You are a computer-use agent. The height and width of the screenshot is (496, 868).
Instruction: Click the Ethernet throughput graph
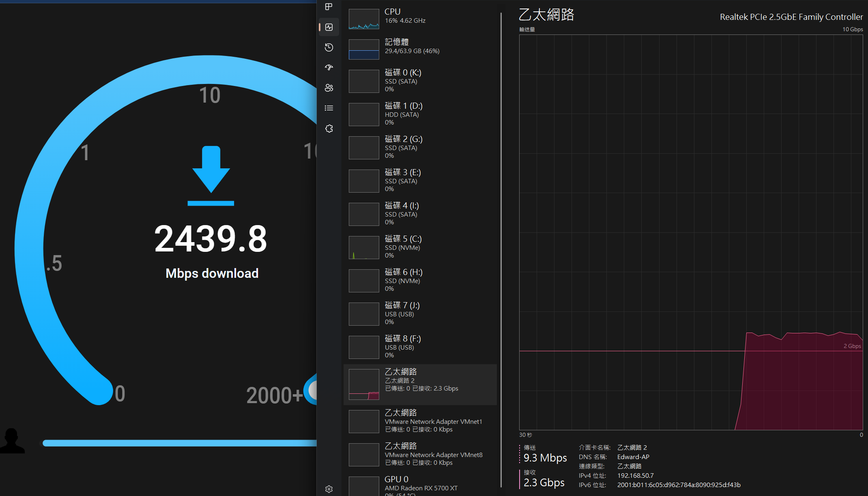pos(691,232)
